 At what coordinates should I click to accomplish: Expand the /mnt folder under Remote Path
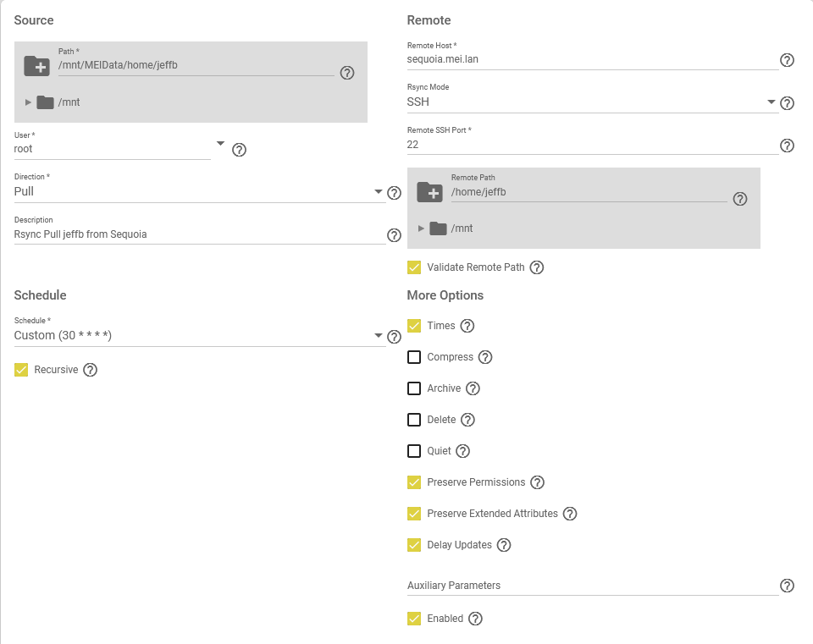coord(421,228)
